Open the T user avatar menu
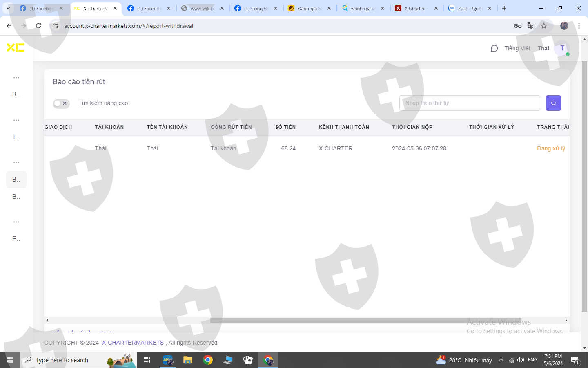The width and height of the screenshot is (588, 368). pos(562,48)
